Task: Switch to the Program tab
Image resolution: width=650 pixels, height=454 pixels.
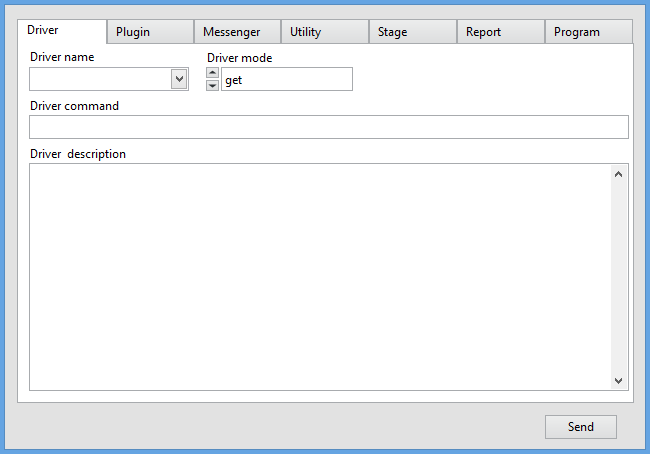Action: [588, 32]
